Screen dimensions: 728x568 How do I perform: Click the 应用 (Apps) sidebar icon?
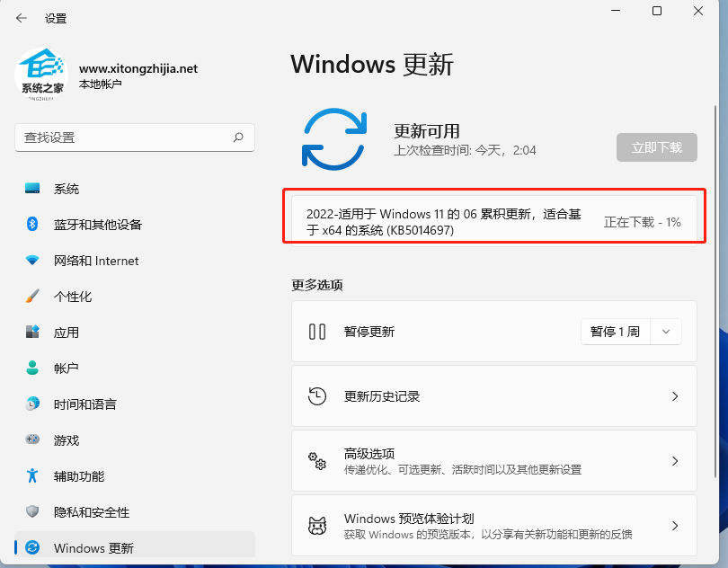(31, 332)
